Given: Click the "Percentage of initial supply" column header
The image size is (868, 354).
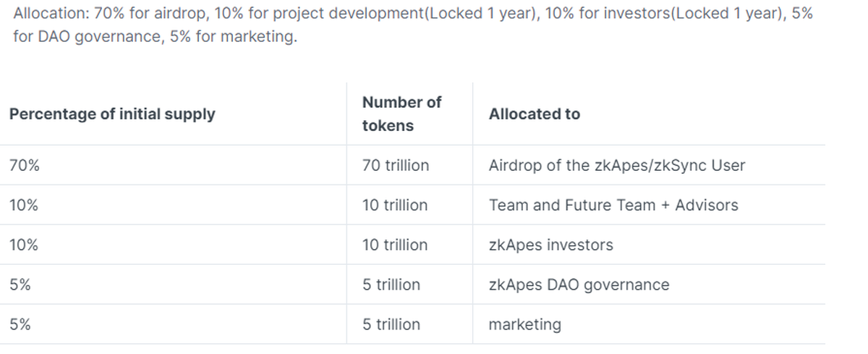Looking at the screenshot, I should pyautogui.click(x=112, y=114).
